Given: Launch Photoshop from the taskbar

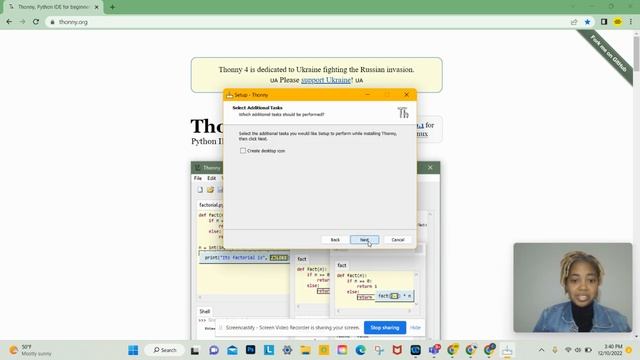Looking at the screenshot, I should coord(250,350).
